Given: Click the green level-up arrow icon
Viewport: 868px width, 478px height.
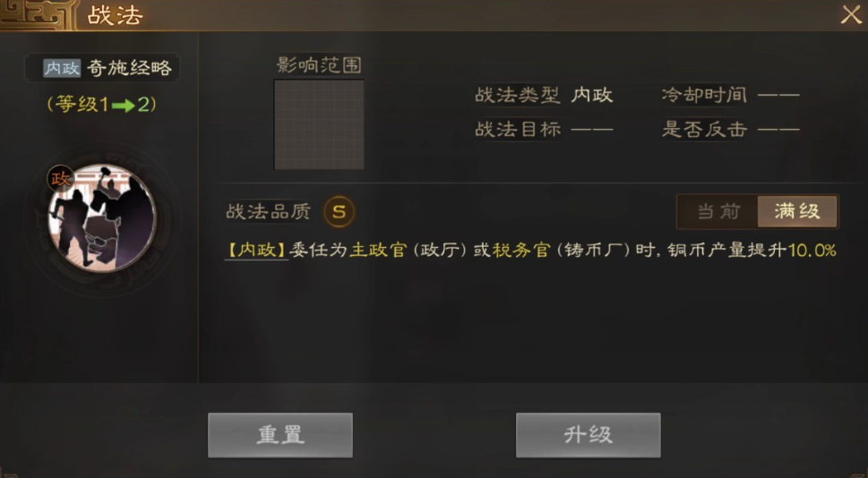Looking at the screenshot, I should point(123,105).
